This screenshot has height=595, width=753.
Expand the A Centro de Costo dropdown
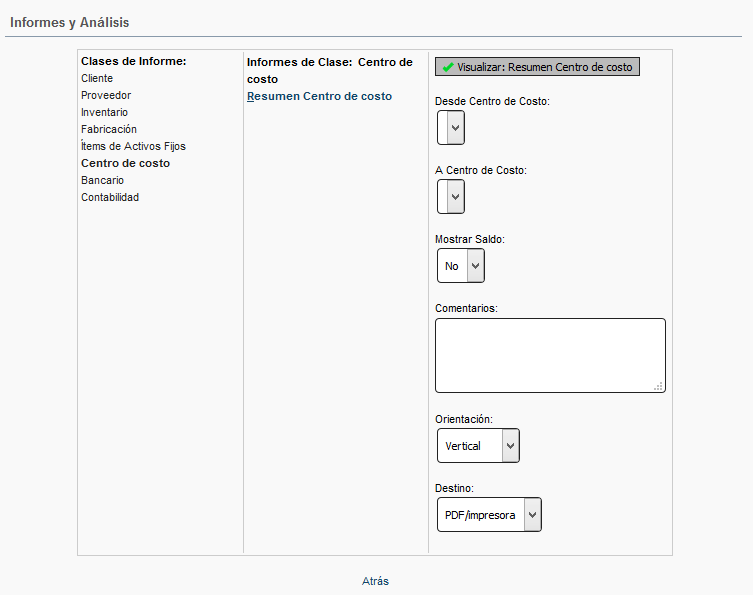451,197
